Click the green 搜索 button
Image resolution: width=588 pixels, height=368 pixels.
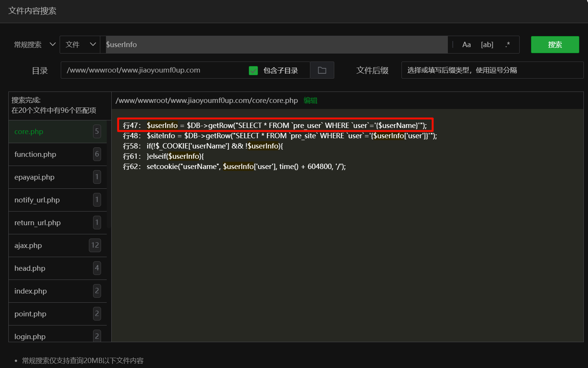(x=555, y=45)
